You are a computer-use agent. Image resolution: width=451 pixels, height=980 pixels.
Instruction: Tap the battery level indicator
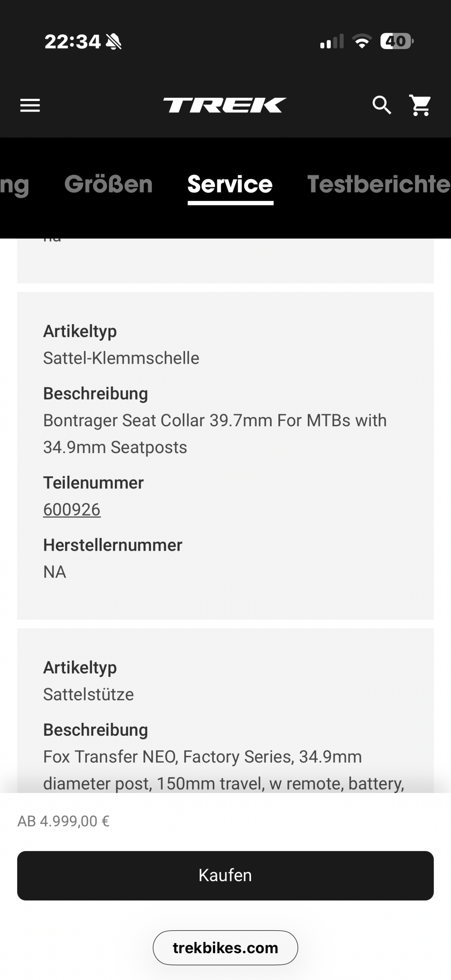click(x=397, y=41)
